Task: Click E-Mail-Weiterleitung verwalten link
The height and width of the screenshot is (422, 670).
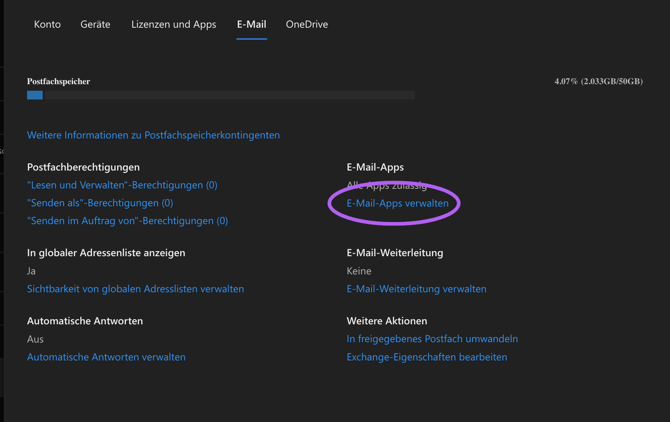Action: click(416, 289)
